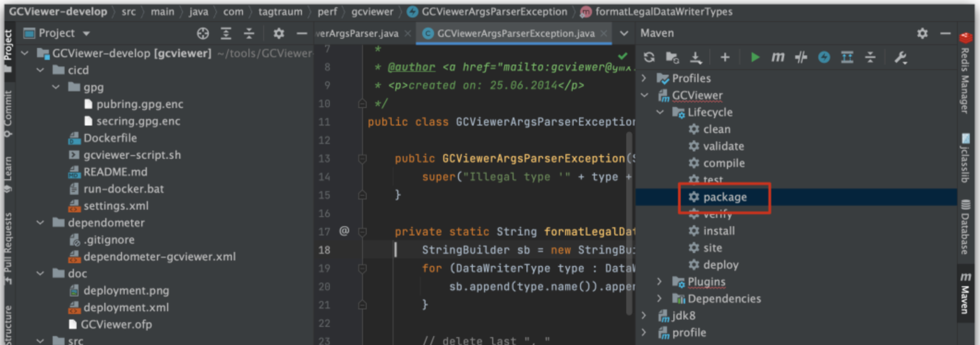Collapse all nodes in Maven toolbar
The width and height of the screenshot is (980, 345).
tap(870, 57)
